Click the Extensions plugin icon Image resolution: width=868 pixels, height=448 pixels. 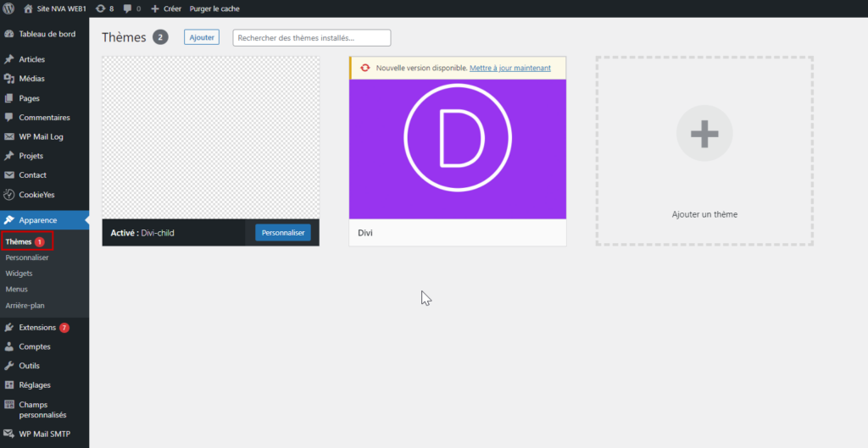pyautogui.click(x=8, y=328)
